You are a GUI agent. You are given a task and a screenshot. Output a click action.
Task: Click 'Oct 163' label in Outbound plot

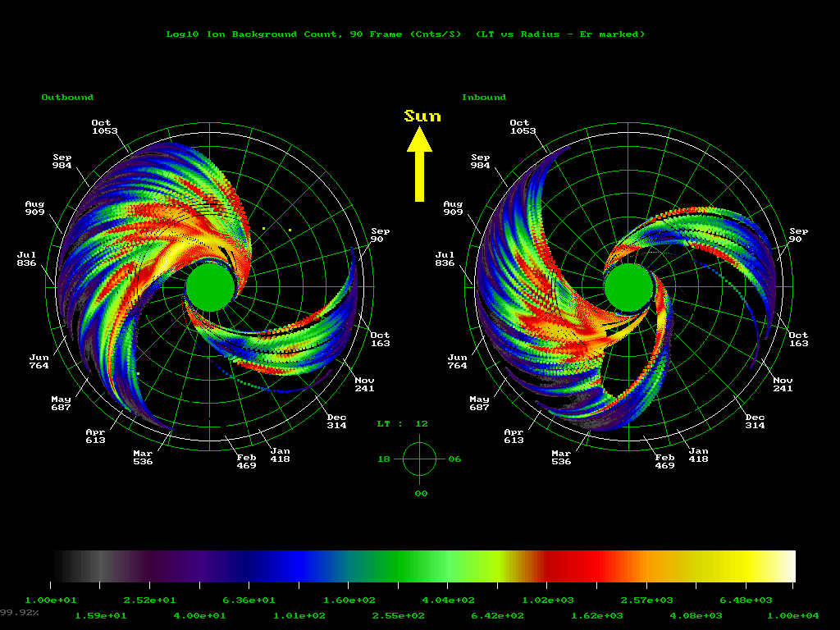[x=380, y=339]
